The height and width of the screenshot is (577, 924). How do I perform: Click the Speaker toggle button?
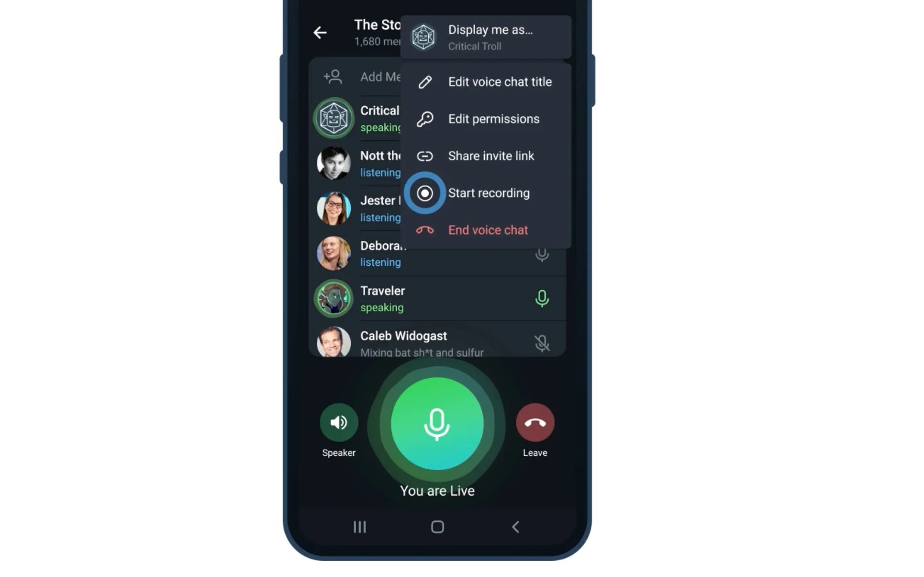(x=339, y=422)
